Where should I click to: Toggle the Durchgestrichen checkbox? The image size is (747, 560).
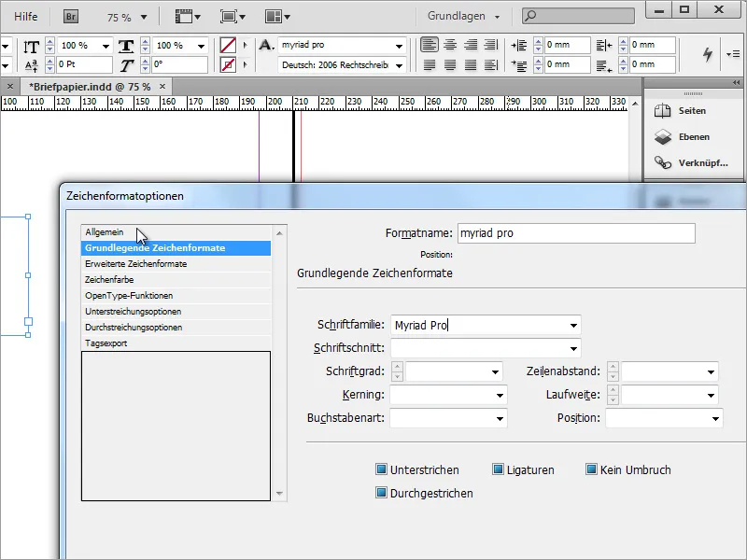pos(381,493)
